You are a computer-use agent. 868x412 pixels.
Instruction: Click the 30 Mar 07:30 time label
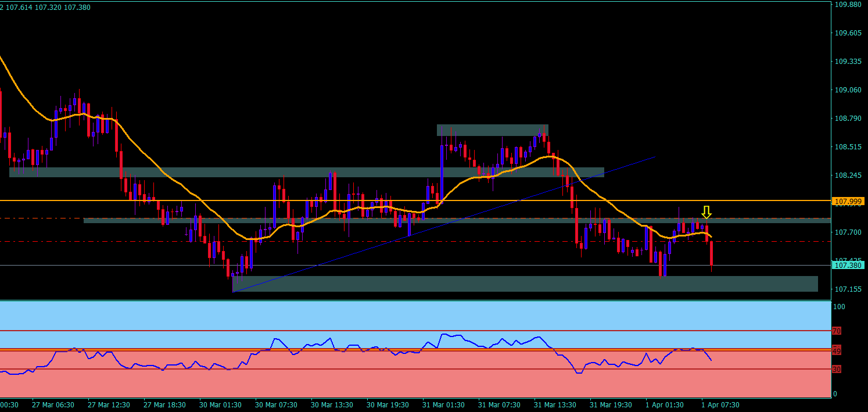pos(275,404)
